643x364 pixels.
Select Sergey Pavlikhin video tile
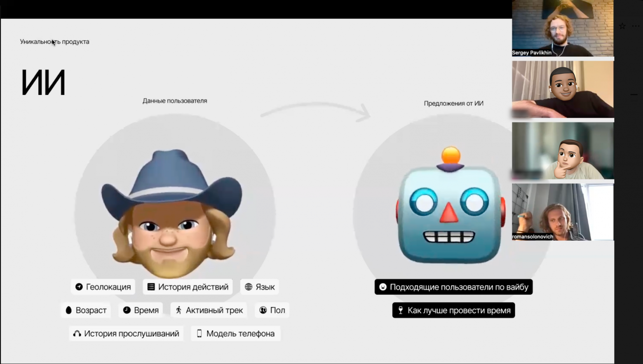pyautogui.click(x=563, y=28)
